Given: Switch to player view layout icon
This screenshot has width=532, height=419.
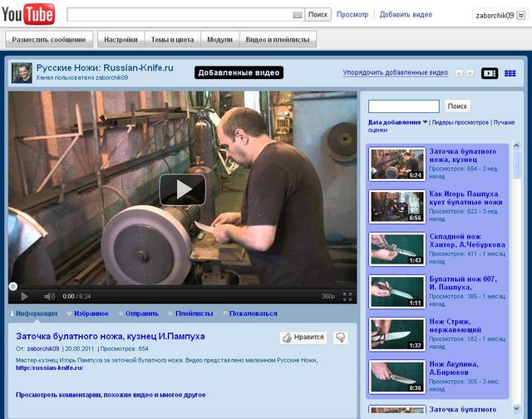Looking at the screenshot, I should tap(490, 73).
